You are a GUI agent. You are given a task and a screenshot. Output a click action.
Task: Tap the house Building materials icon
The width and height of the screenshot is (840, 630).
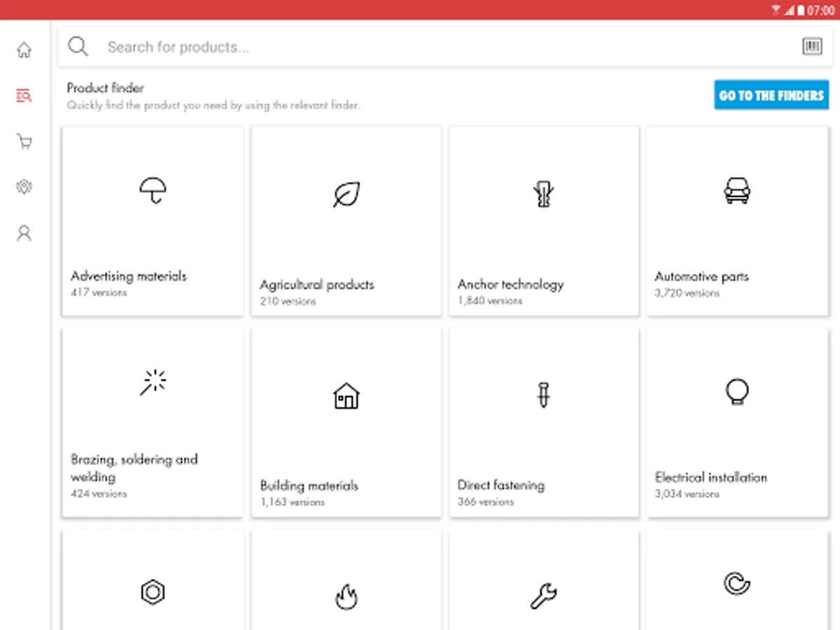[x=346, y=396]
